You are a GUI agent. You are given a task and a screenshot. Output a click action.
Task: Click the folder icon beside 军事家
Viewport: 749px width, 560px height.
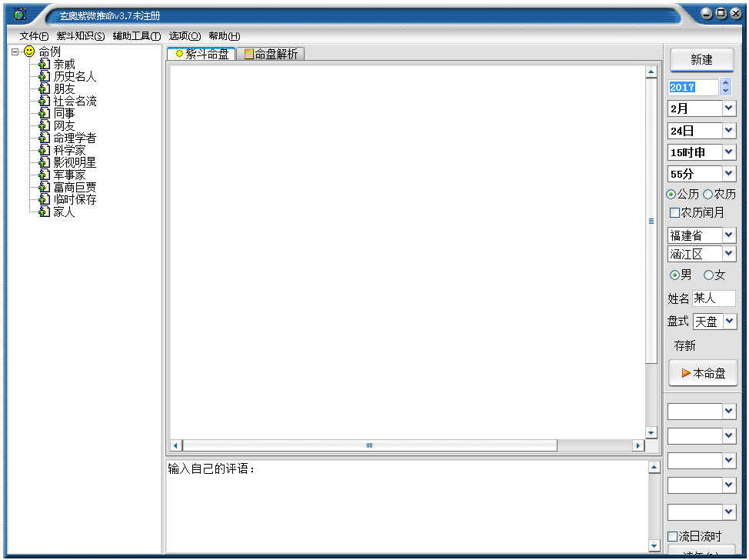click(44, 175)
